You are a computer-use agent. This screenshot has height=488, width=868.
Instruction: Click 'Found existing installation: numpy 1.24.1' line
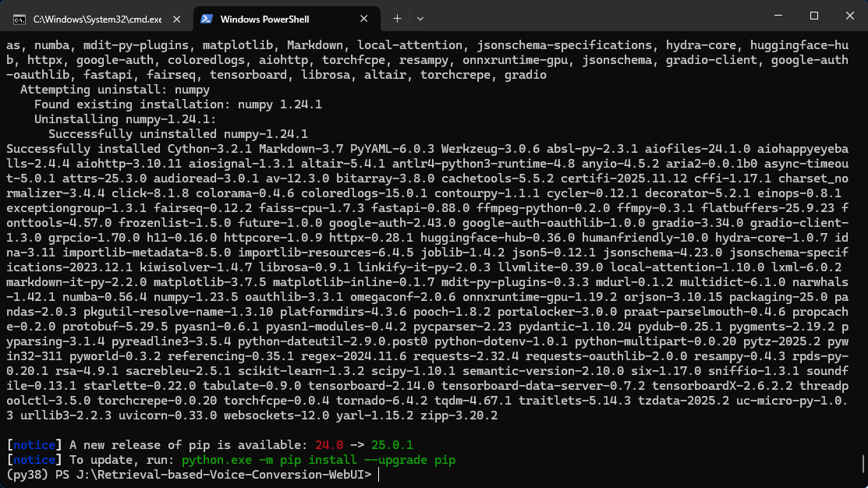(178, 104)
